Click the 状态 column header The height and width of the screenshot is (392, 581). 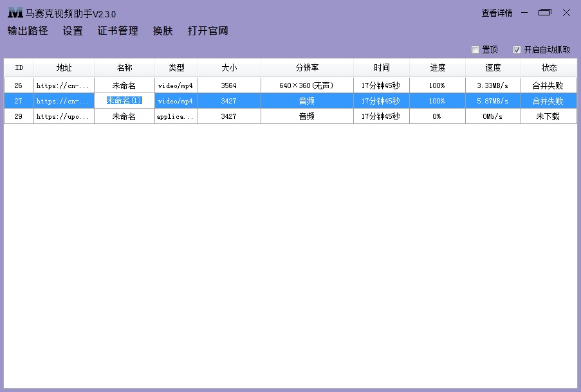549,67
